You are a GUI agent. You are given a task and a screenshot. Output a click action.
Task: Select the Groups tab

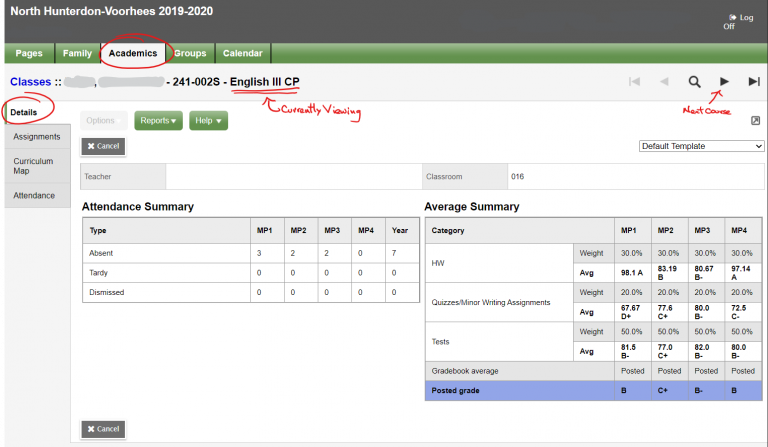pyautogui.click(x=190, y=53)
